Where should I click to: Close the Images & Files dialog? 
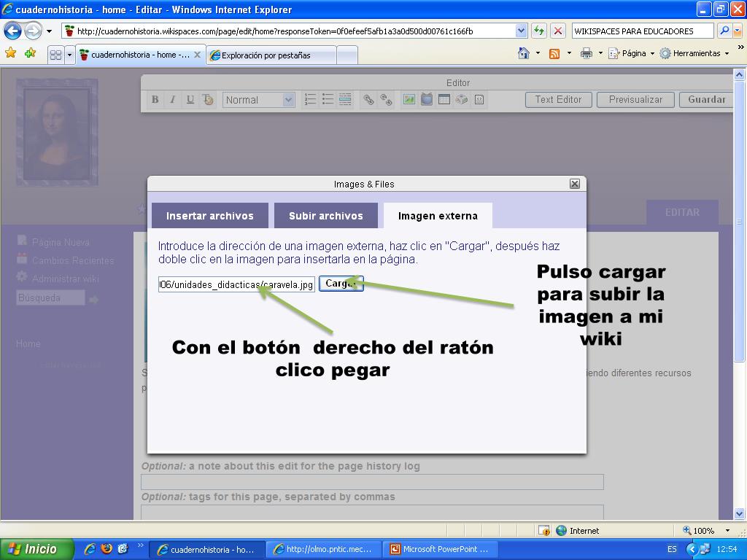pyautogui.click(x=575, y=184)
